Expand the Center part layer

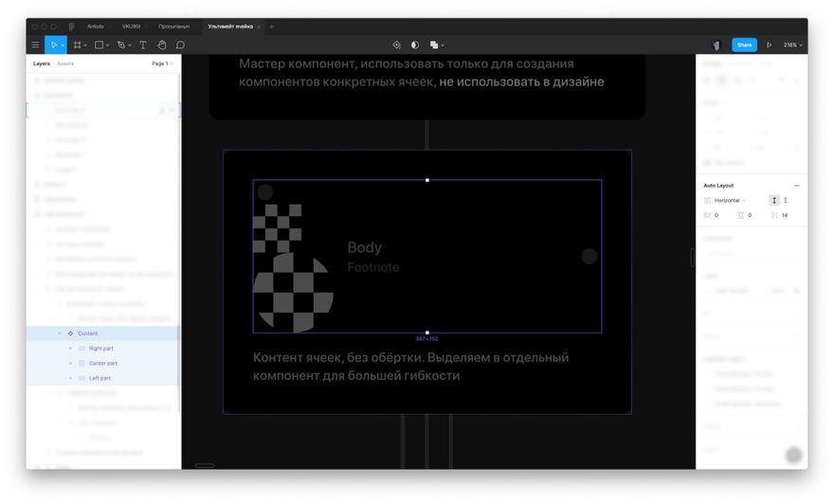70,363
